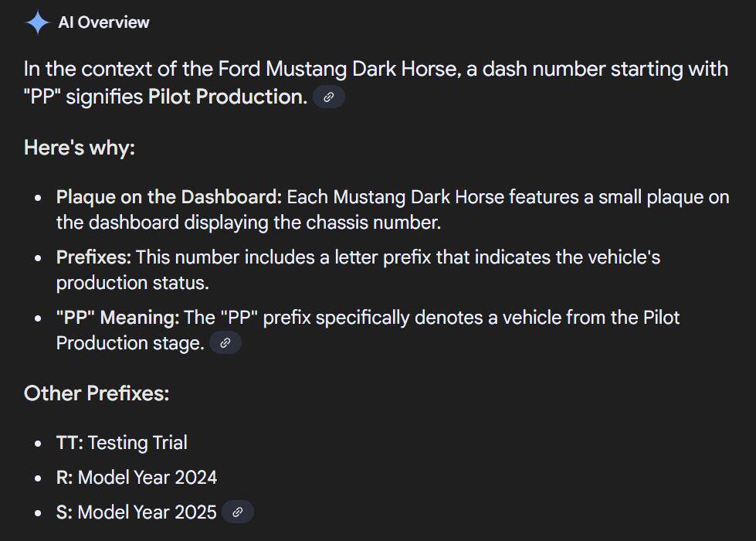Click bullet dot before "Plaque on the Dashboard"
Screen dimensions: 756x541
tap(38, 197)
